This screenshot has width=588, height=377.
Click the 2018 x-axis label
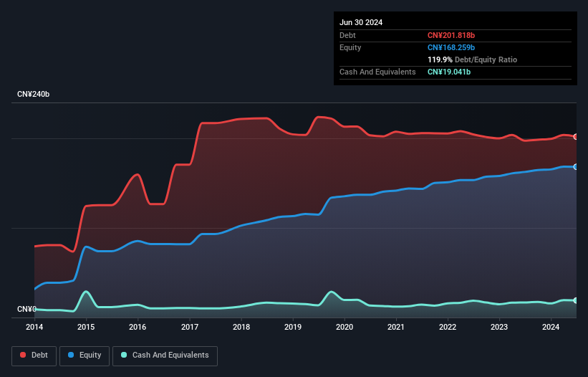pos(241,327)
